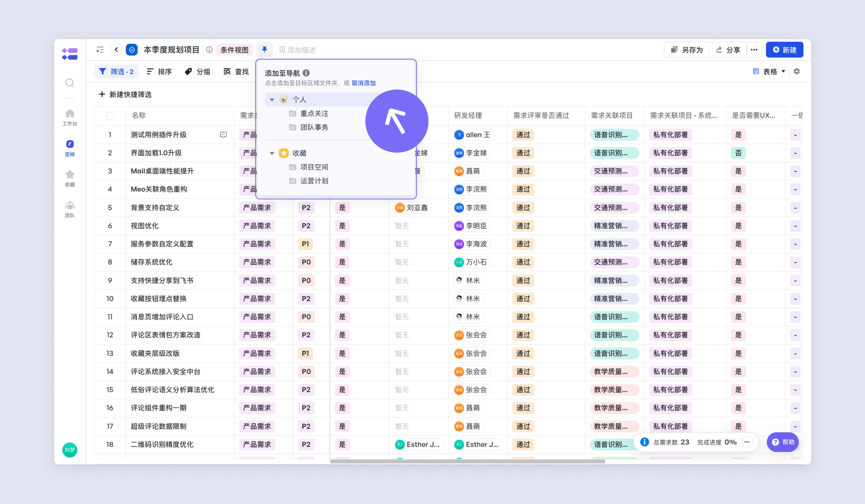Click 刘亚鑫 in the 背景支持自定义 row
Image resolution: width=865 pixels, height=504 pixels.
(x=413, y=208)
